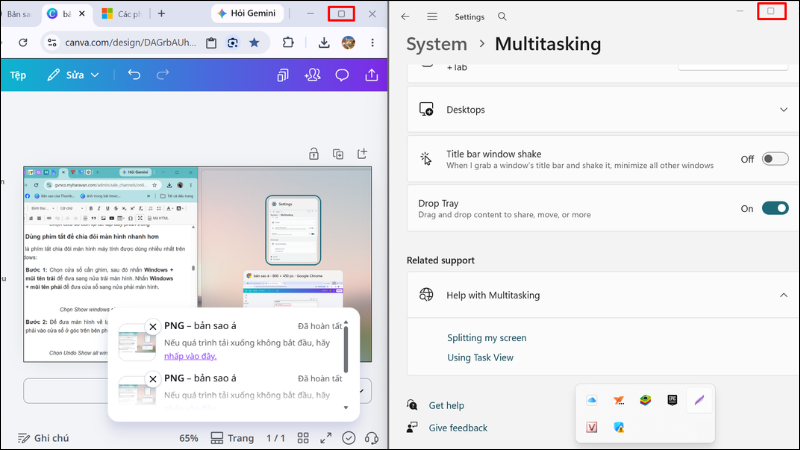The width and height of the screenshot is (800, 450).
Task: Open Canva collaborators add-people icon
Action: point(312,75)
